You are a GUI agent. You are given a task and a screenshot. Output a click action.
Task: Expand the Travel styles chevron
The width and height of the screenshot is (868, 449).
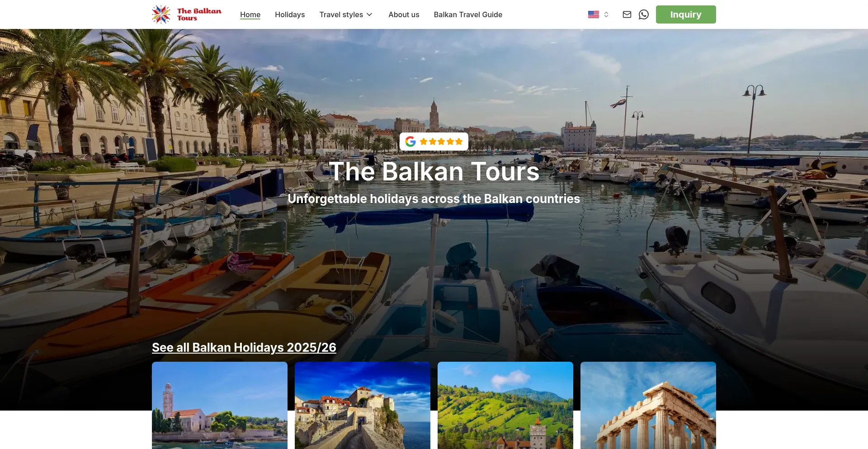369,14
